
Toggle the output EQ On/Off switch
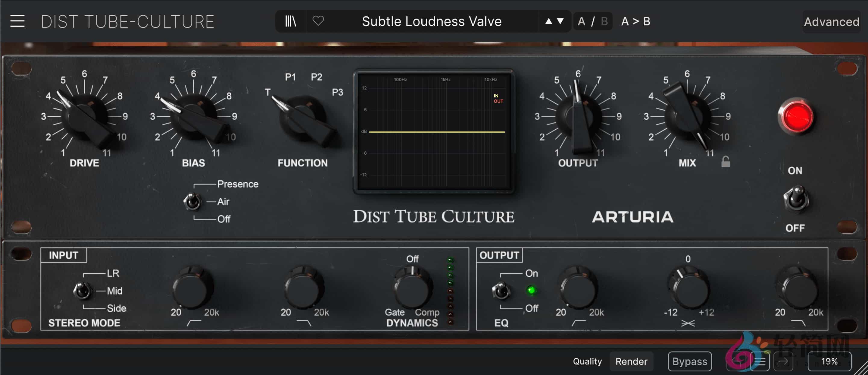coord(501,291)
